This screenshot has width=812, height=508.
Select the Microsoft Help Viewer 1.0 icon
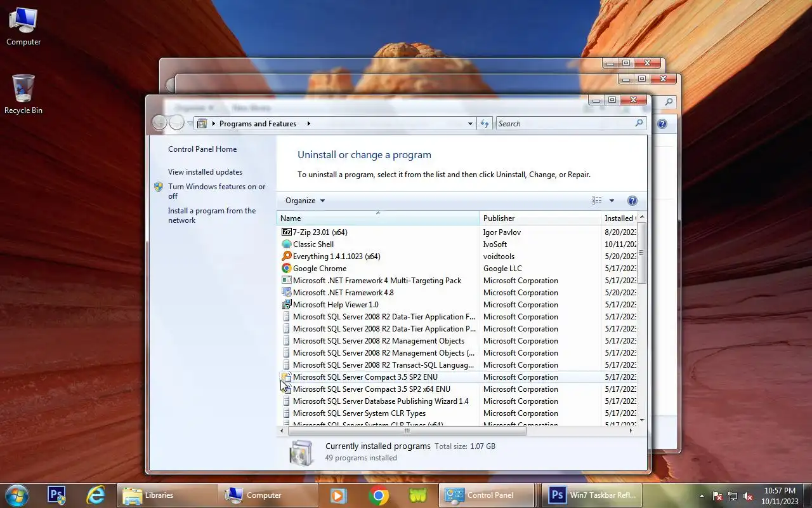pos(287,305)
